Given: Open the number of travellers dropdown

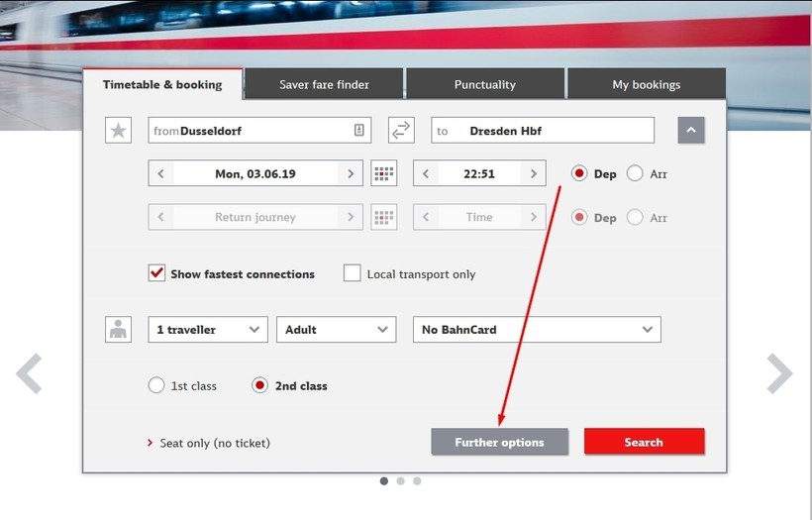Looking at the screenshot, I should (x=208, y=330).
